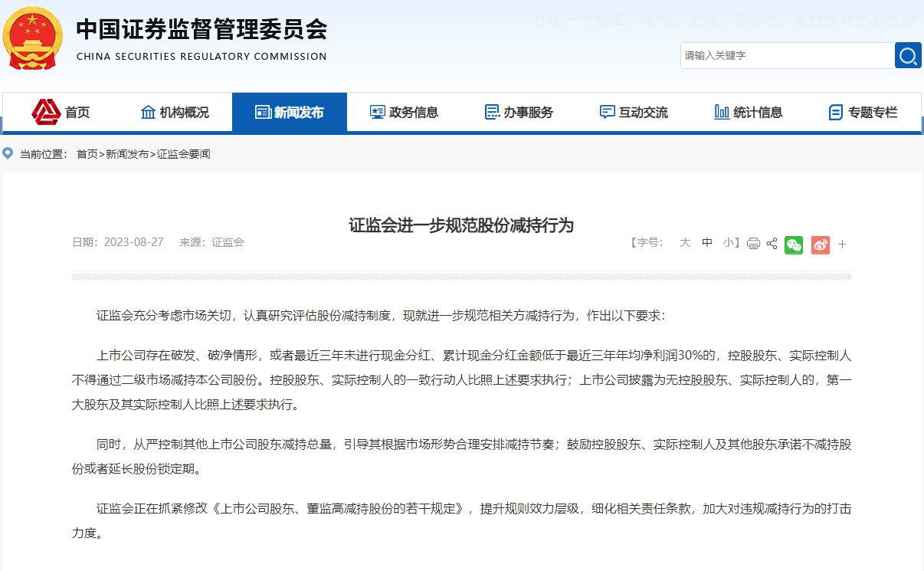This screenshot has height=571, width=924.
Task: Click the page icon beside 专题专栏
Action: (x=836, y=113)
